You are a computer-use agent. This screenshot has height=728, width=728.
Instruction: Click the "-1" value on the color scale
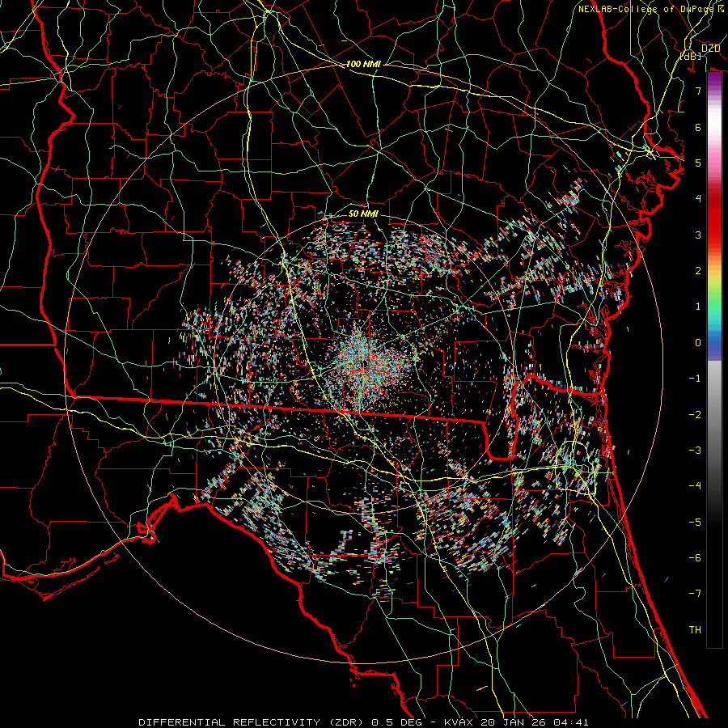coord(695,379)
